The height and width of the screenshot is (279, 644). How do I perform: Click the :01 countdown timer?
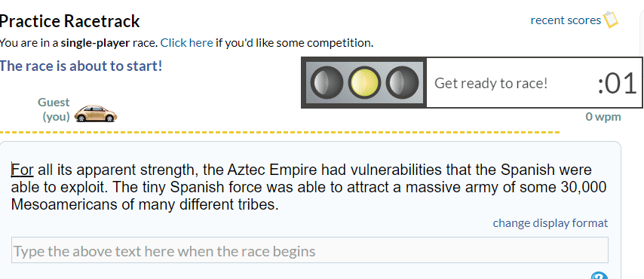point(617,84)
